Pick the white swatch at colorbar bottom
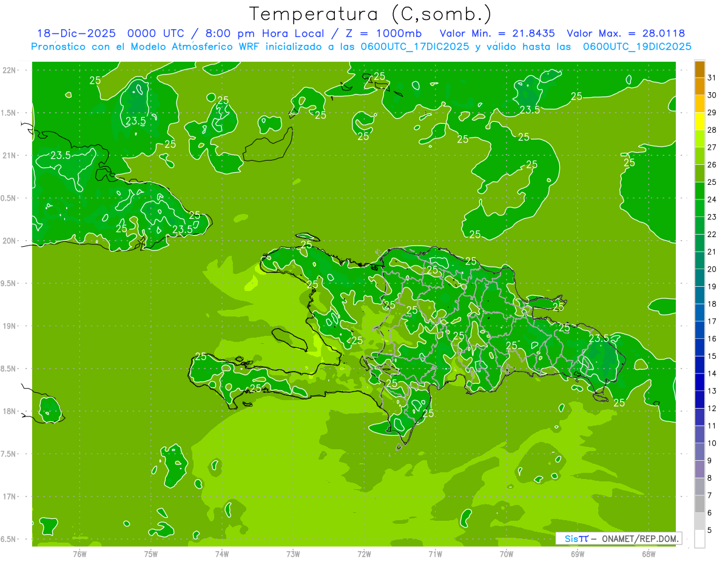This screenshot has width=728, height=562. [699, 539]
